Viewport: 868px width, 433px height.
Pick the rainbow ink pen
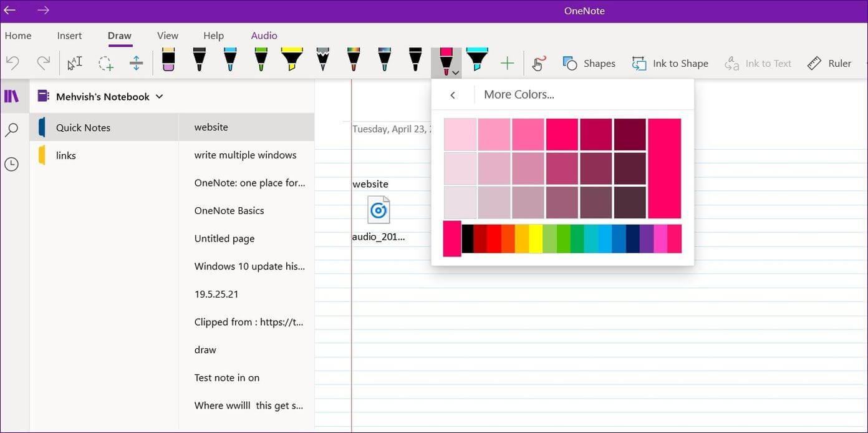(x=354, y=60)
